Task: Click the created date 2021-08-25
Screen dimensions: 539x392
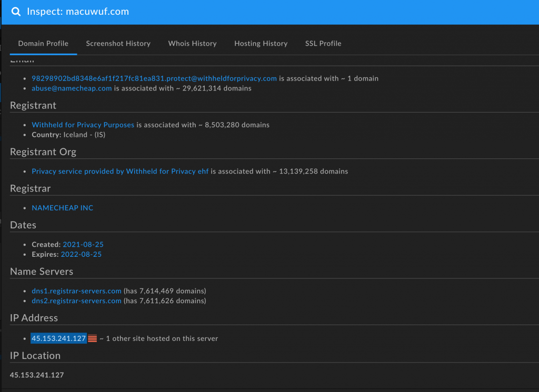Action: [83, 244]
